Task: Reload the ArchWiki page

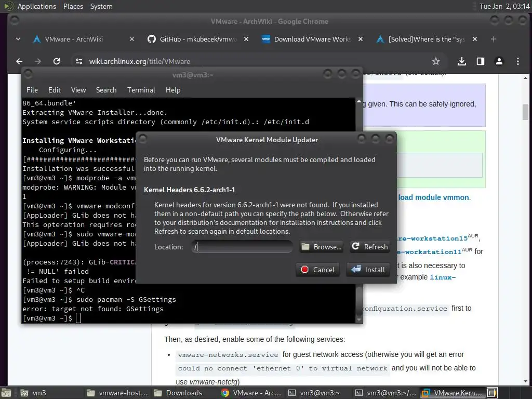Action: click(x=57, y=61)
